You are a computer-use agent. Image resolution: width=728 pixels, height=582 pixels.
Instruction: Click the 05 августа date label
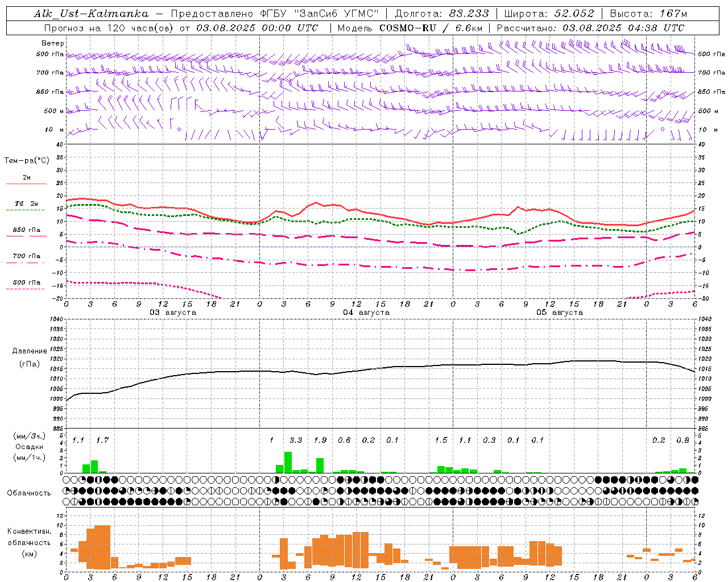pyautogui.click(x=560, y=313)
